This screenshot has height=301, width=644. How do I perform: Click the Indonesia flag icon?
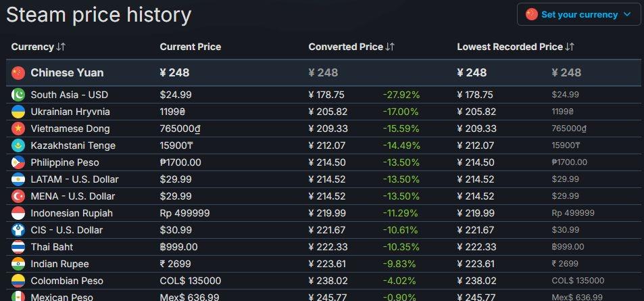pyautogui.click(x=18, y=213)
